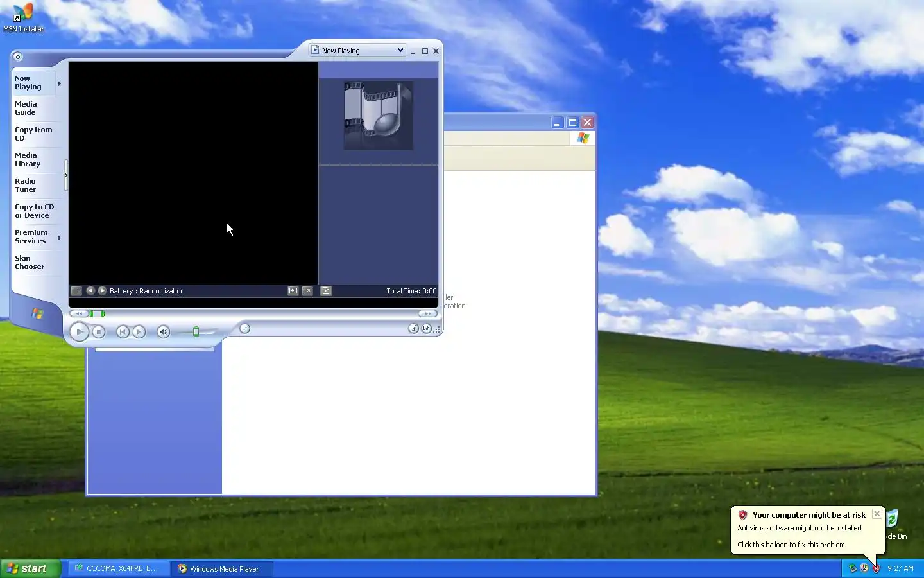
Task: Click the Start button
Action: pyautogui.click(x=30, y=568)
